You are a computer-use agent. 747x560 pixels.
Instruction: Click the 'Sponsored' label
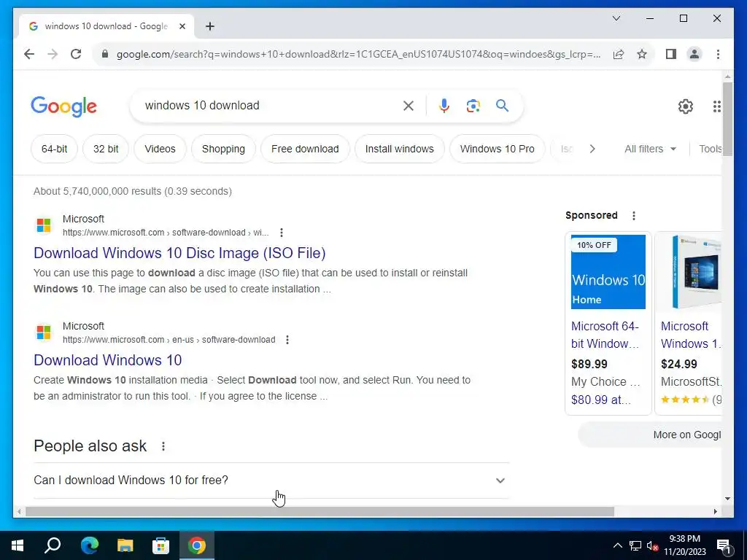591,215
